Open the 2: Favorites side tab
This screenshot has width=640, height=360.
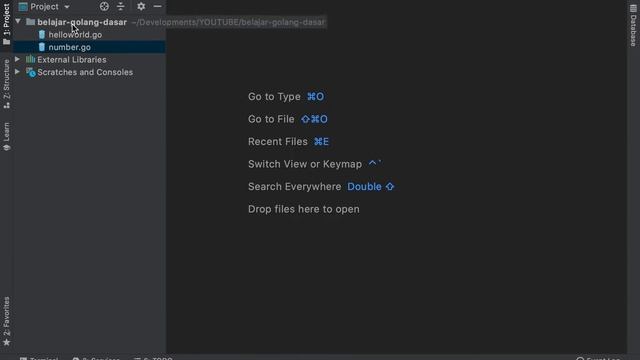pos(6,322)
